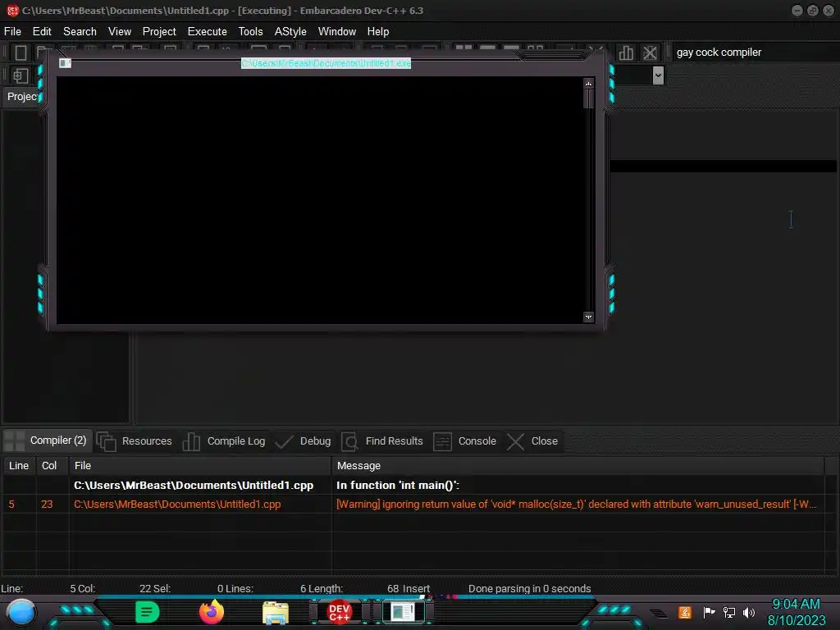The height and width of the screenshot is (630, 840).
Task: Switch to the Resources tab
Action: pyautogui.click(x=135, y=441)
